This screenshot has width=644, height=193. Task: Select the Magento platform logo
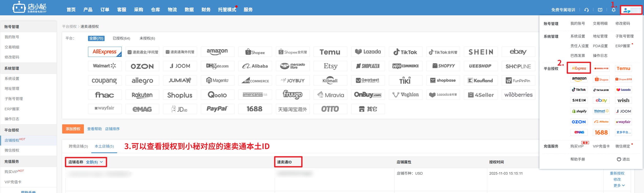(217, 80)
